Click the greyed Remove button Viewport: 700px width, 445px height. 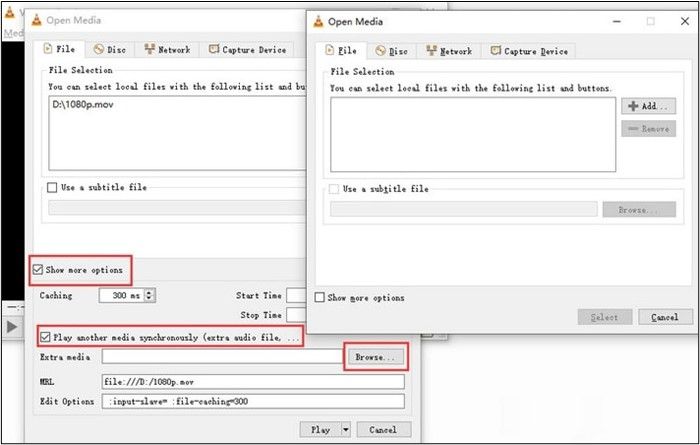point(648,129)
